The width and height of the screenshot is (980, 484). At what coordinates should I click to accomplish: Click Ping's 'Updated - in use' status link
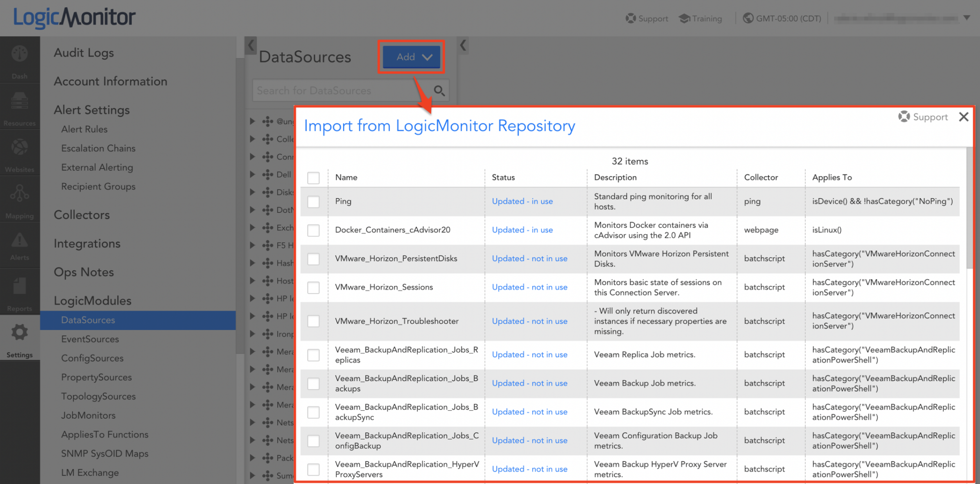click(x=522, y=201)
